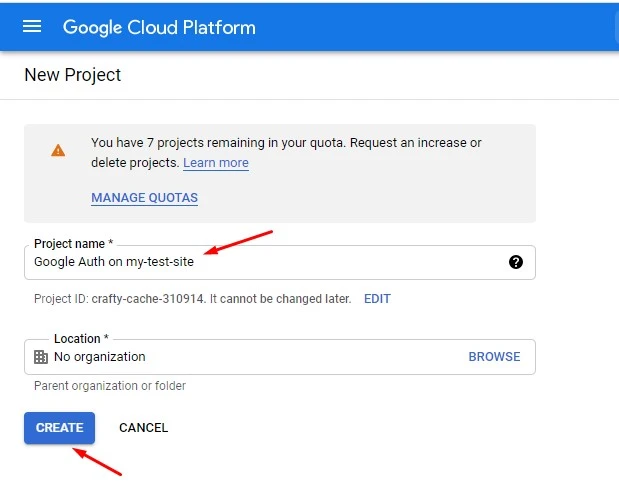Open the MANAGE QUOTAS link
Screen dimensions: 619x501
pos(144,198)
